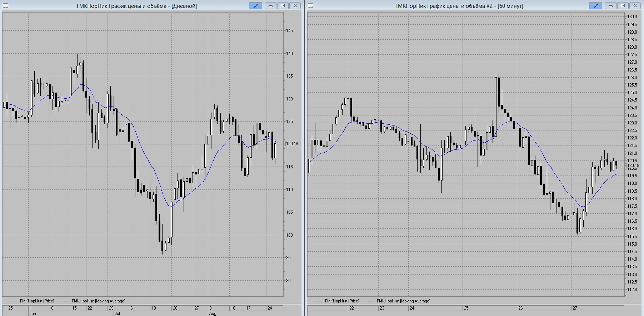Viewport: 644px width, 316px height.
Task: Minimize the 60 минут chart window
Action: point(611,6)
